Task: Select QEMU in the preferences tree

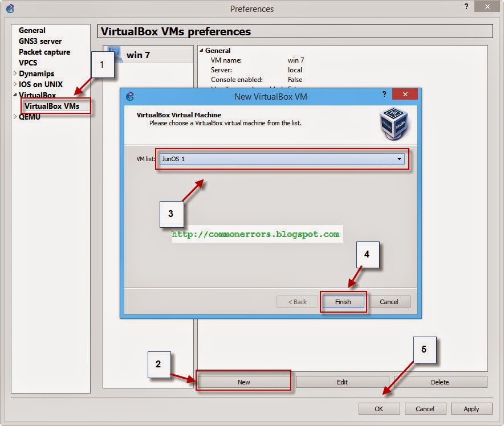Action: (x=30, y=117)
